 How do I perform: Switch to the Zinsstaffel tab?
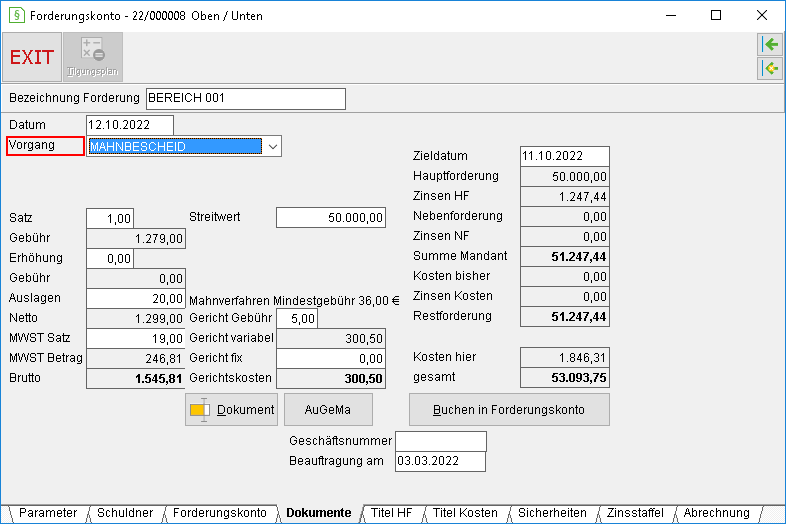click(635, 513)
